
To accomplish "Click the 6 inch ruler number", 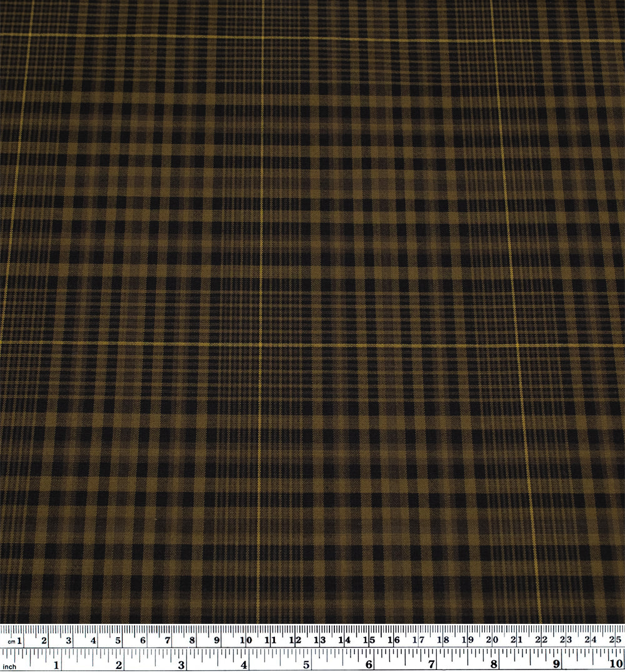I will click(x=369, y=665).
